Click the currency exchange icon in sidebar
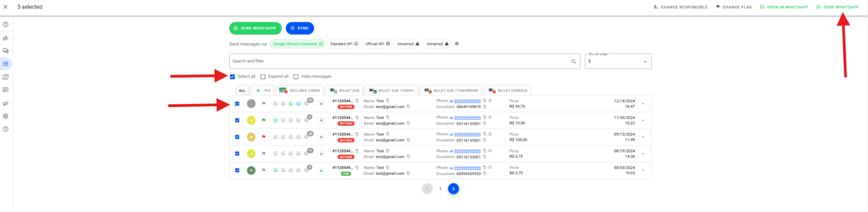This screenshot has width=868, height=212. tap(6, 77)
